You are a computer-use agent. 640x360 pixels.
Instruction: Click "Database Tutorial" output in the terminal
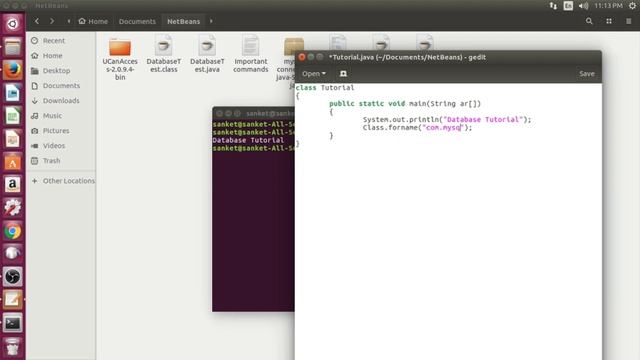[248, 140]
